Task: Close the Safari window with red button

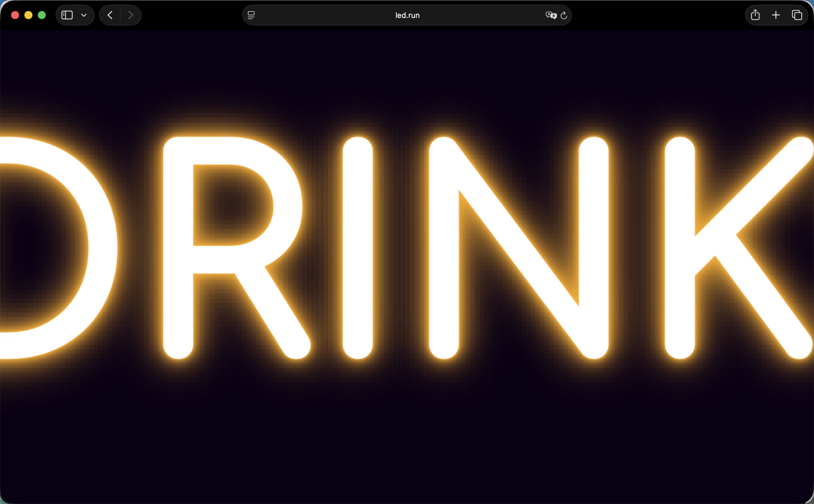Action: 15,15
